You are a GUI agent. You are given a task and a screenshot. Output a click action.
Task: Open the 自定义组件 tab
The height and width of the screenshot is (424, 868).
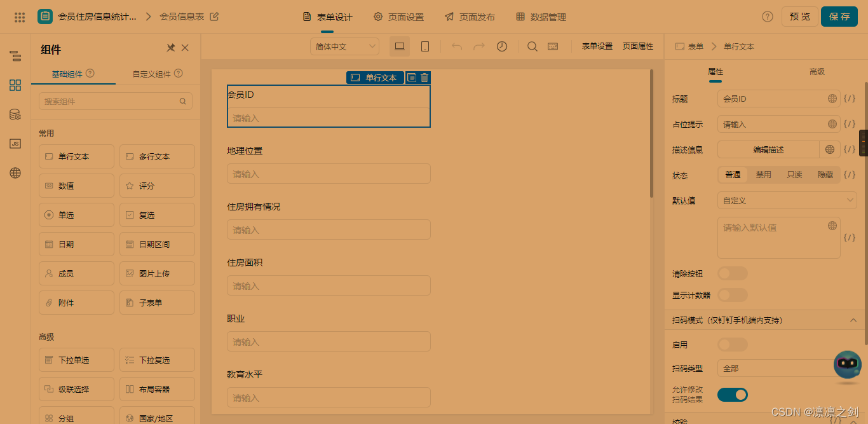click(x=158, y=74)
